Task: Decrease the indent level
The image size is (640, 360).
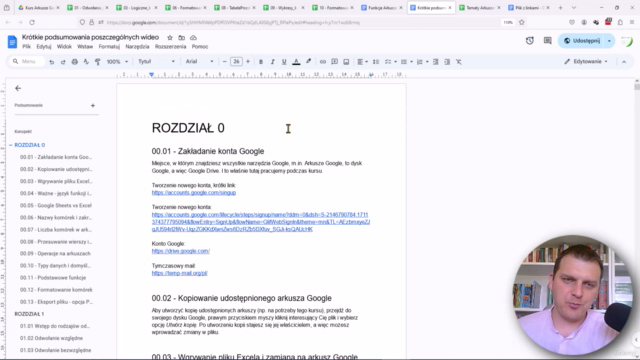Action: 436,62
